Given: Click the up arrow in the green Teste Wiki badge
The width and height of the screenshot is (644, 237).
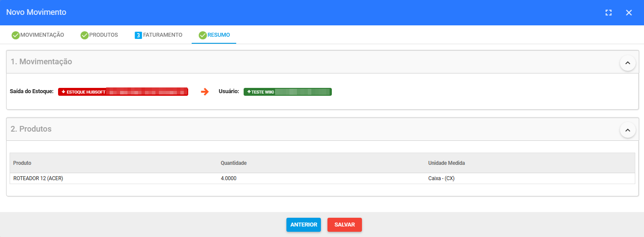Looking at the screenshot, I should (249, 92).
